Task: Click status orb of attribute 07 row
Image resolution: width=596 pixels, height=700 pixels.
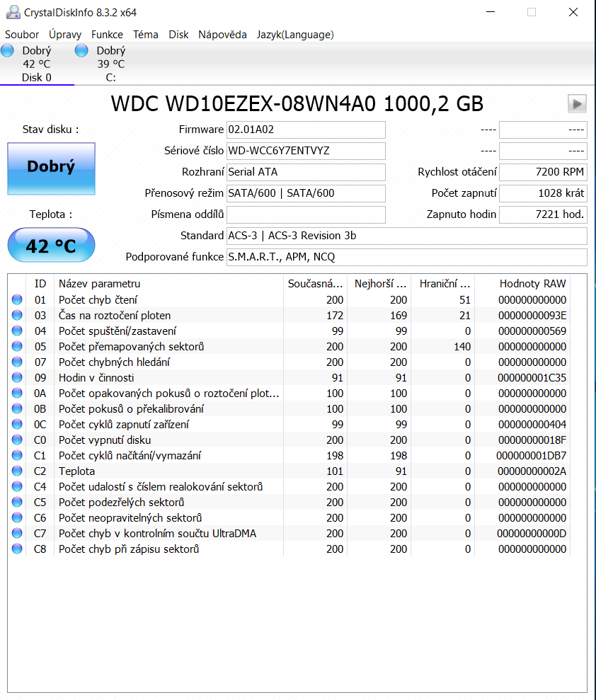Action: [x=17, y=362]
